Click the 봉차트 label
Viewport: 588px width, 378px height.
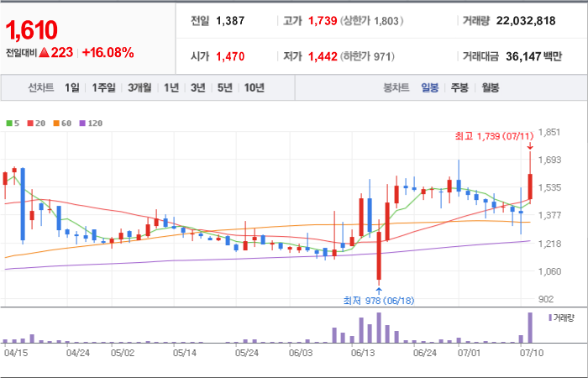[x=396, y=88]
